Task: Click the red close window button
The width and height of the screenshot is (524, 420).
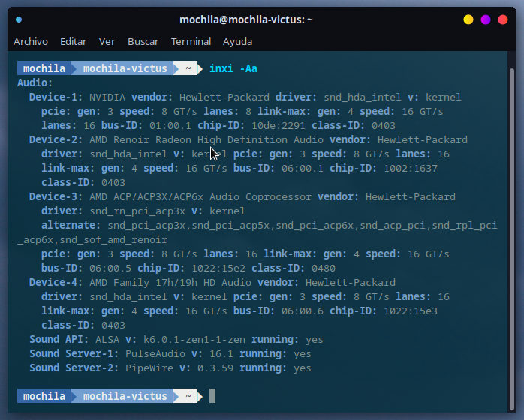Action: pyautogui.click(x=503, y=19)
